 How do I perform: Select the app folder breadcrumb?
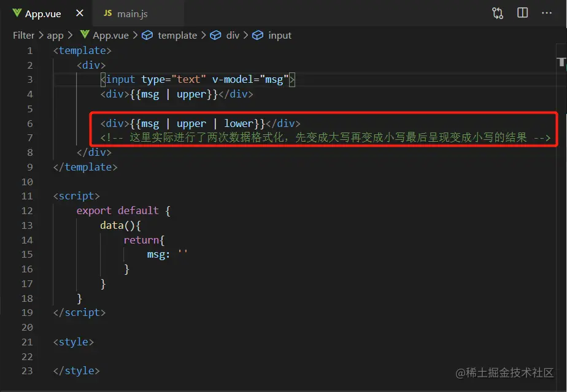click(x=55, y=36)
